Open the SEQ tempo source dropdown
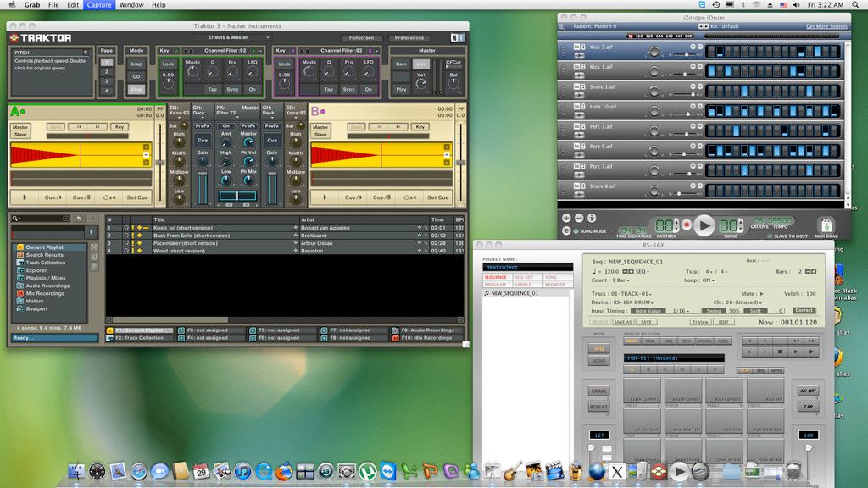868x488 pixels. [x=643, y=272]
